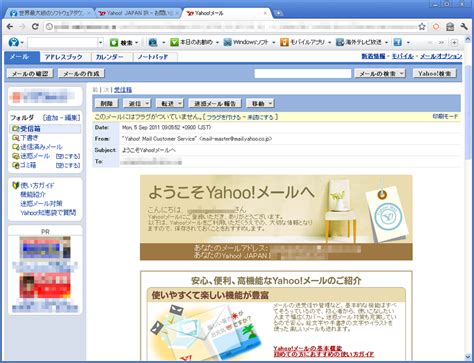This screenshot has width=474, height=363.
Task: Switch to the first browser tab
Action: (50, 13)
